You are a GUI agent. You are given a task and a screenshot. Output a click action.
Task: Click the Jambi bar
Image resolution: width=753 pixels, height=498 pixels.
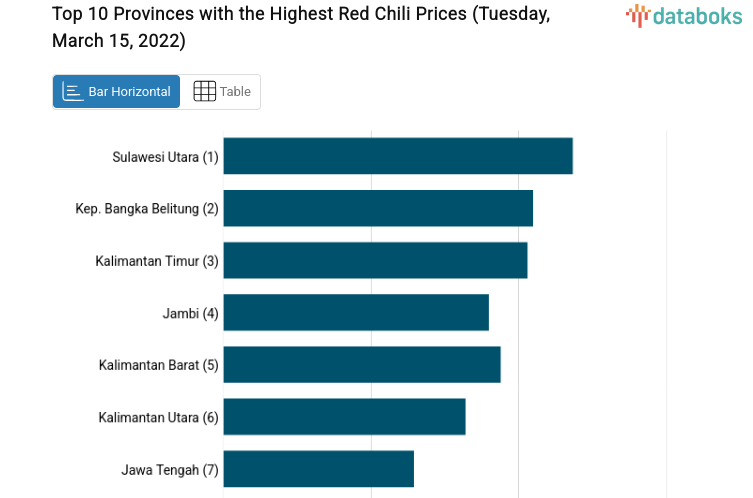click(356, 312)
